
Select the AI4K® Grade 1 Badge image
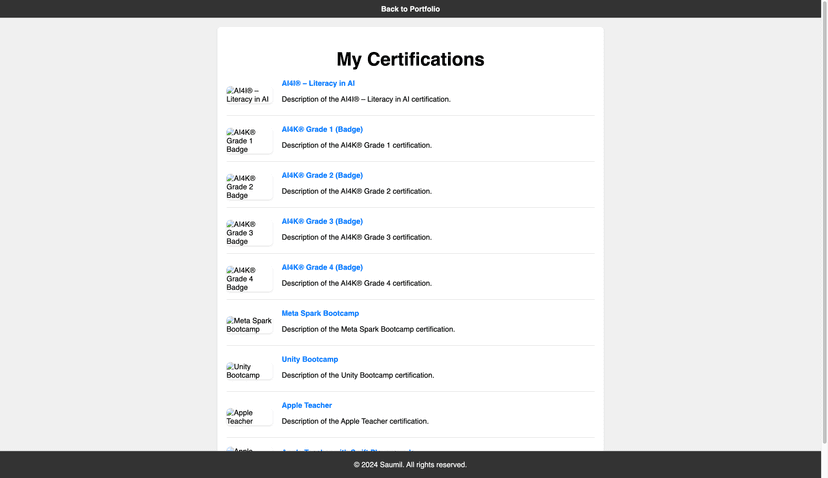[x=249, y=141]
